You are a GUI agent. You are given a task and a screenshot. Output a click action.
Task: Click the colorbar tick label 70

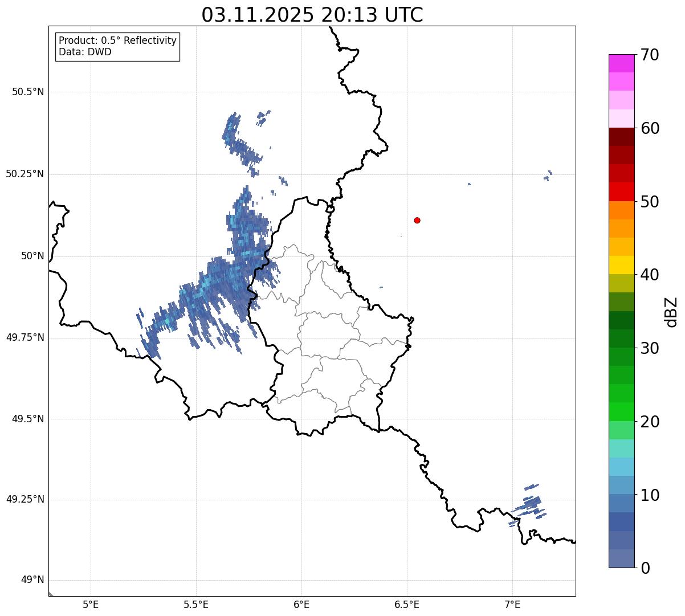pyautogui.click(x=650, y=55)
